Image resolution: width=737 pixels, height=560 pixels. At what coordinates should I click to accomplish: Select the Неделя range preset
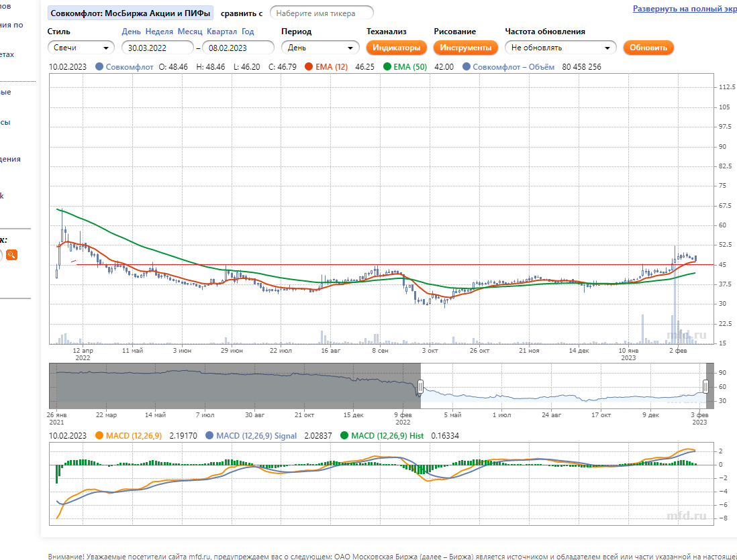159,32
